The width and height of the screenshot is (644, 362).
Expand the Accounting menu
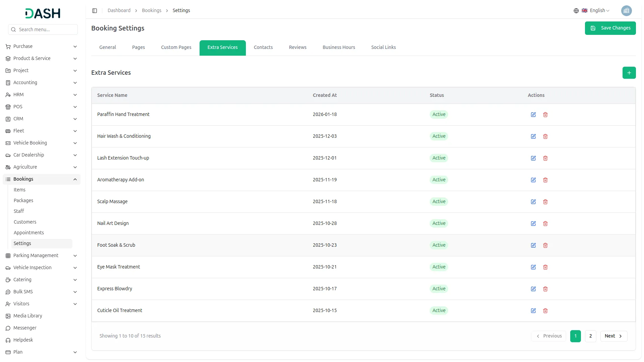42,82
